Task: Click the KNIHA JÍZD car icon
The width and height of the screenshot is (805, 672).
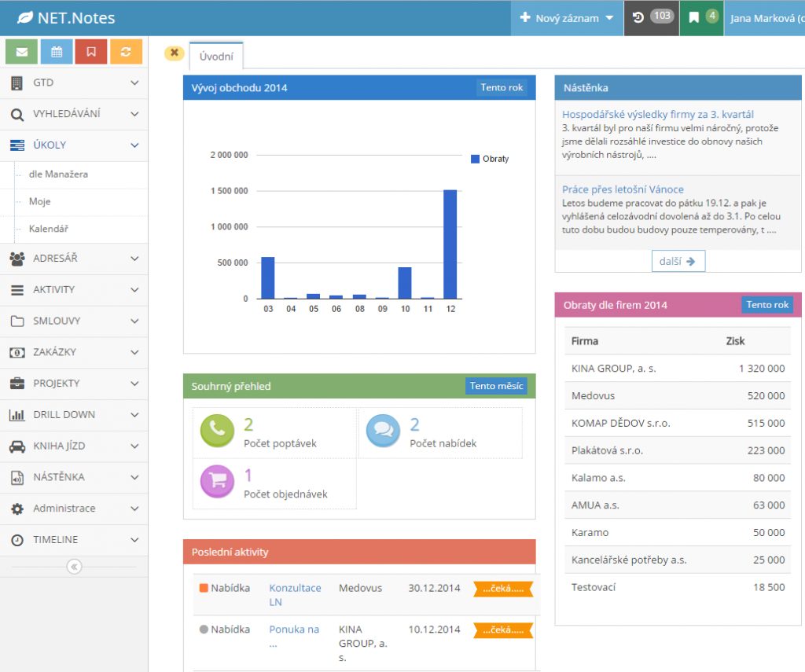Action: tap(17, 446)
